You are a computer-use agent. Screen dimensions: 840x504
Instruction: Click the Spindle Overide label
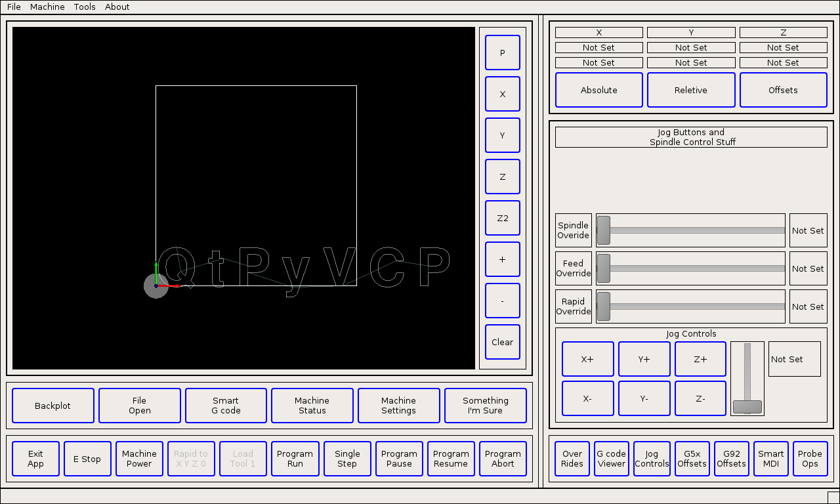coord(574,230)
